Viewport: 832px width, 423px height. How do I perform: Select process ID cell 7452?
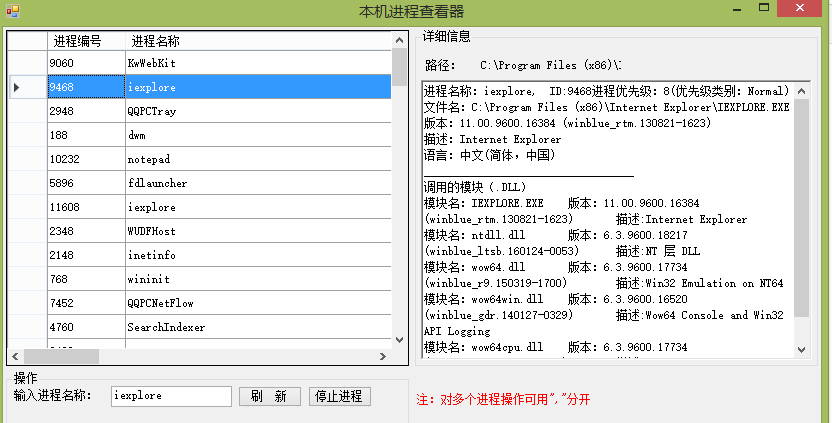point(86,303)
